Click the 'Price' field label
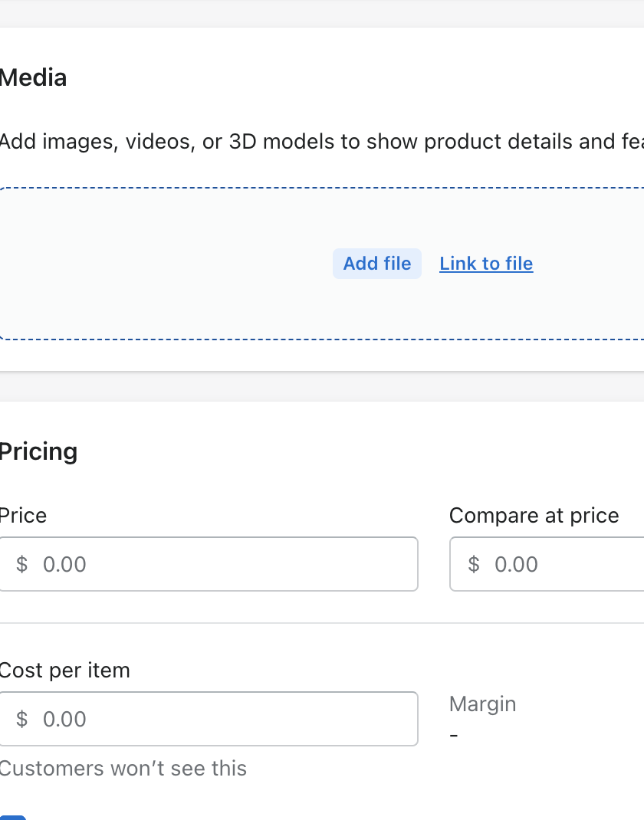 pyautogui.click(x=23, y=516)
